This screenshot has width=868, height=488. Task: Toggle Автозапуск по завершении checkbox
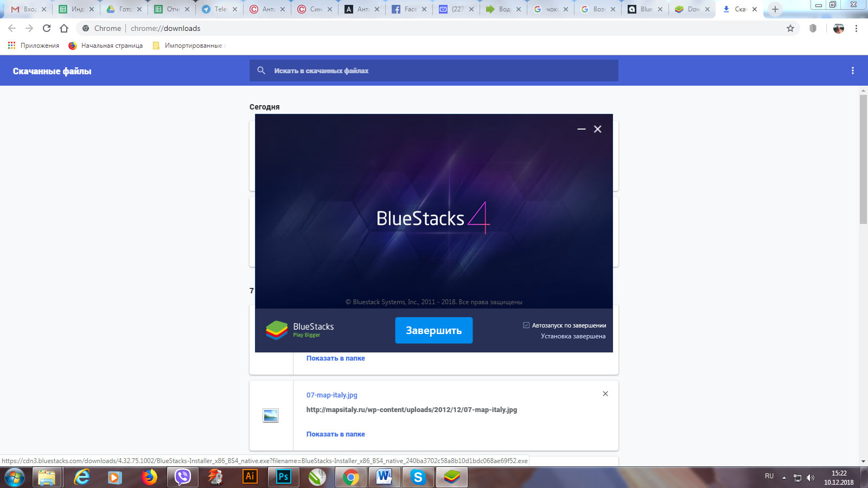(x=526, y=325)
